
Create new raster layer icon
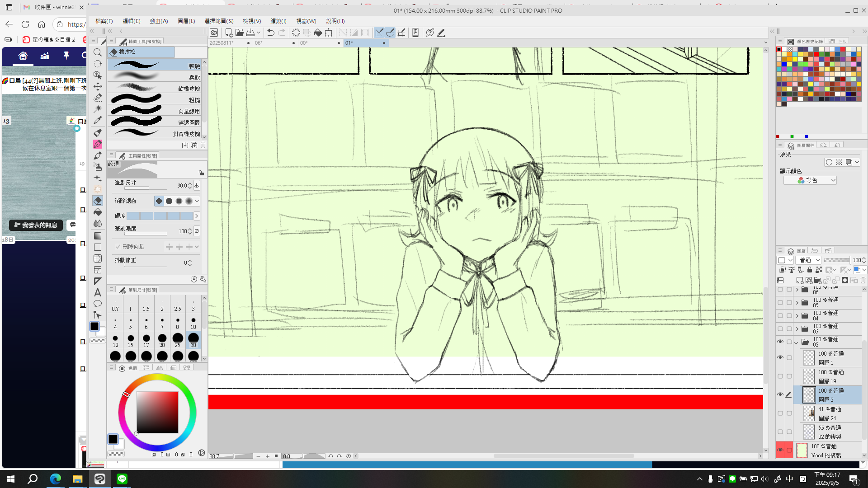pos(800,281)
